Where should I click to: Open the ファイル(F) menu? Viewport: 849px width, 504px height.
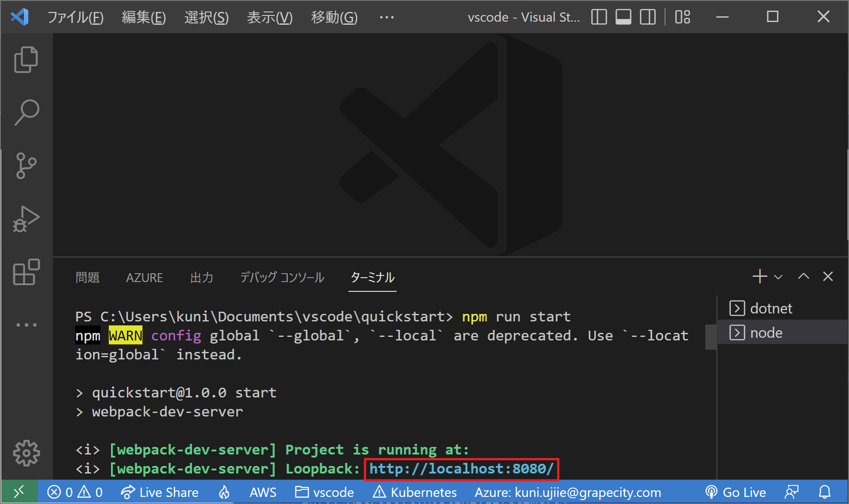(x=75, y=17)
